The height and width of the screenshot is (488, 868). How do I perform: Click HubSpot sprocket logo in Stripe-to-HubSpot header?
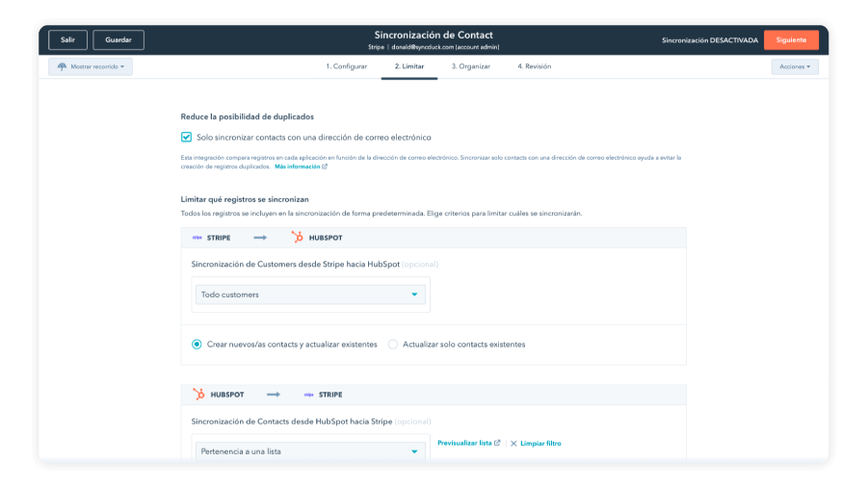point(298,238)
